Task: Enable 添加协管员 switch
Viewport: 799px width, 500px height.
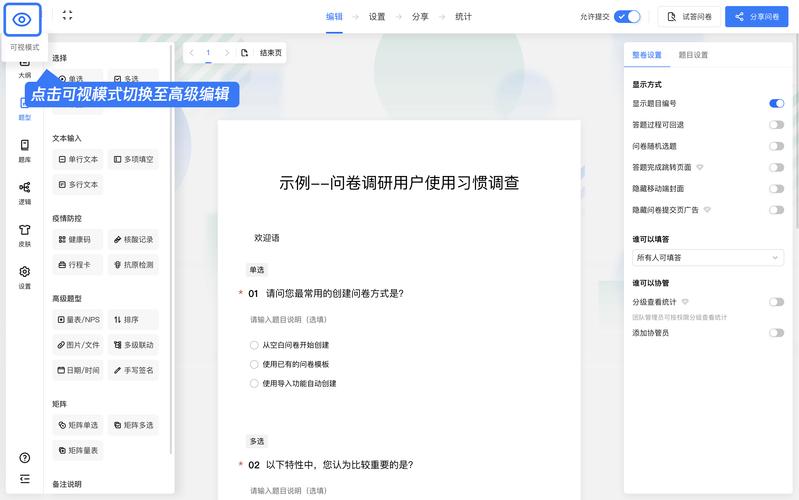Action: click(777, 333)
